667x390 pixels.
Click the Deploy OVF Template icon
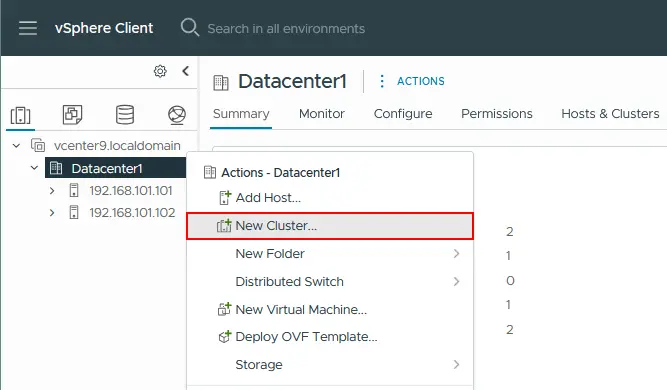tap(225, 336)
